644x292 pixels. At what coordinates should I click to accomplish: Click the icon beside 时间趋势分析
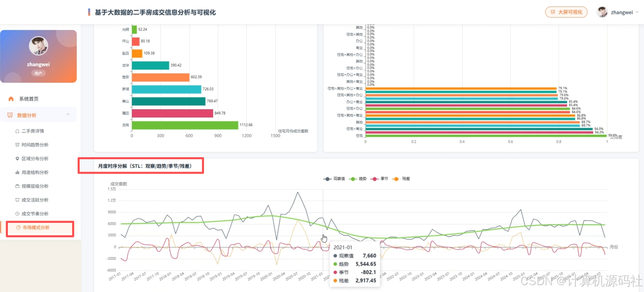tap(18, 145)
